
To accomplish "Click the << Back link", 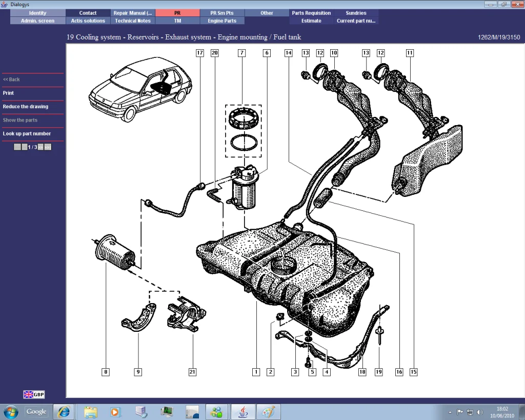I will point(11,79).
